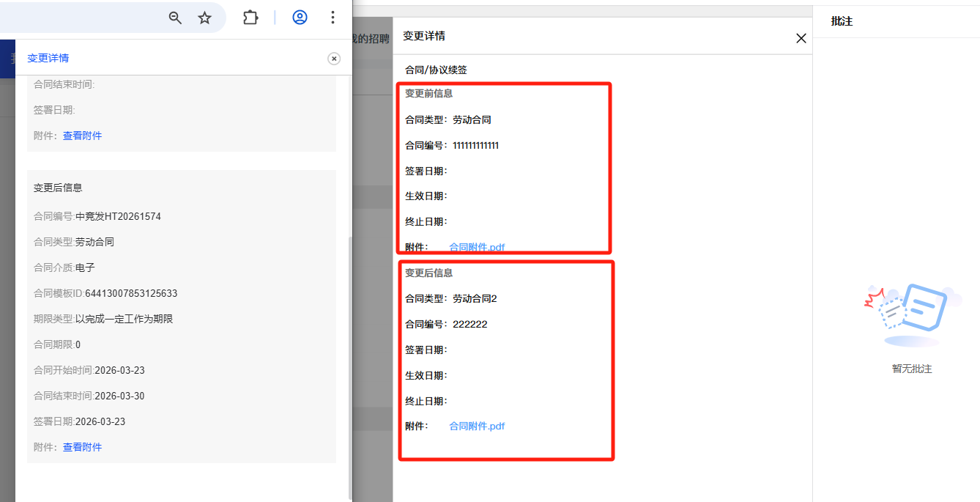
Task: Select 生效日期: row in 变更后信息
Action: [426, 375]
